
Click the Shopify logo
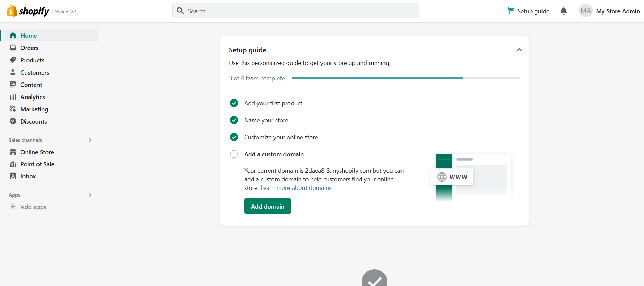(x=28, y=11)
